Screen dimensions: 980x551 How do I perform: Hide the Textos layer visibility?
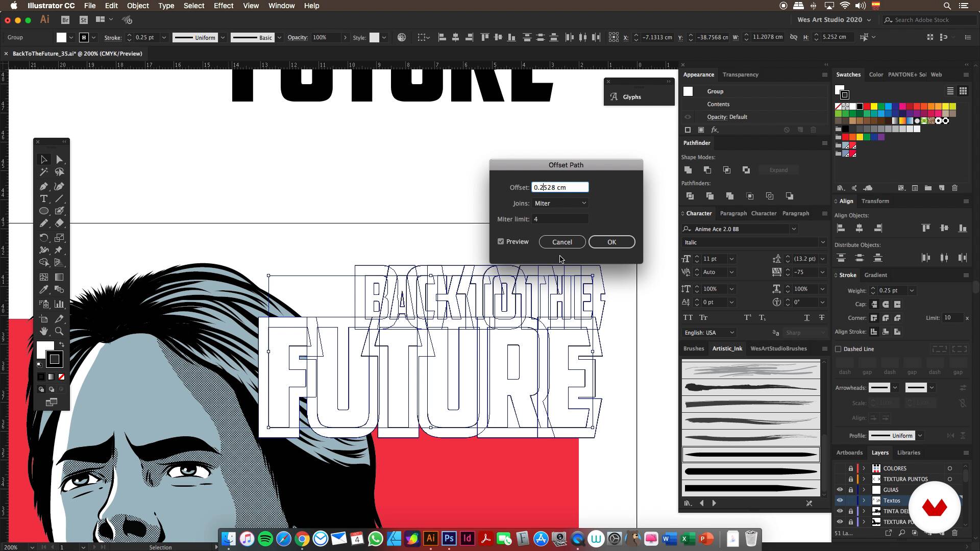pos(840,500)
